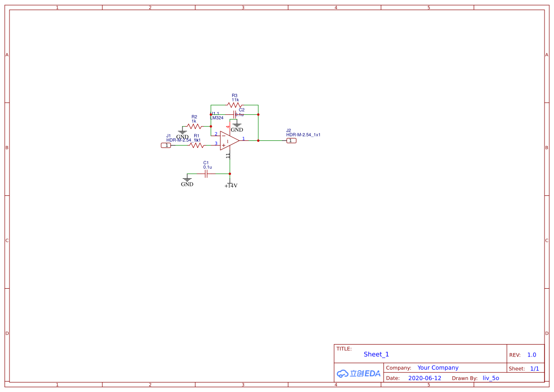This screenshot has height=392, width=554.
Task: Click the op-amp pin 4 number
Action: click(x=228, y=127)
